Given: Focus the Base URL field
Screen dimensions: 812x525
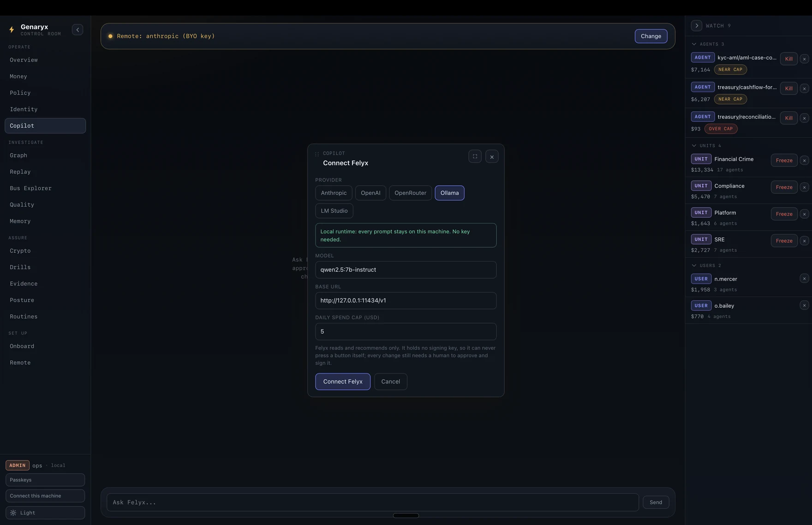Looking at the screenshot, I should point(406,301).
